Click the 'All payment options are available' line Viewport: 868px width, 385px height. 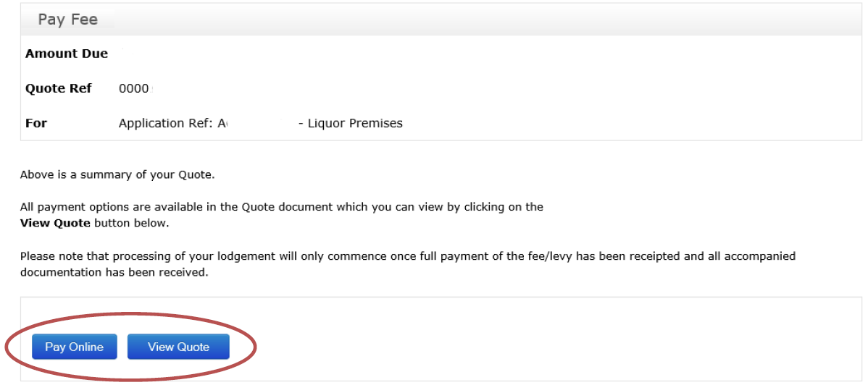coord(281,207)
